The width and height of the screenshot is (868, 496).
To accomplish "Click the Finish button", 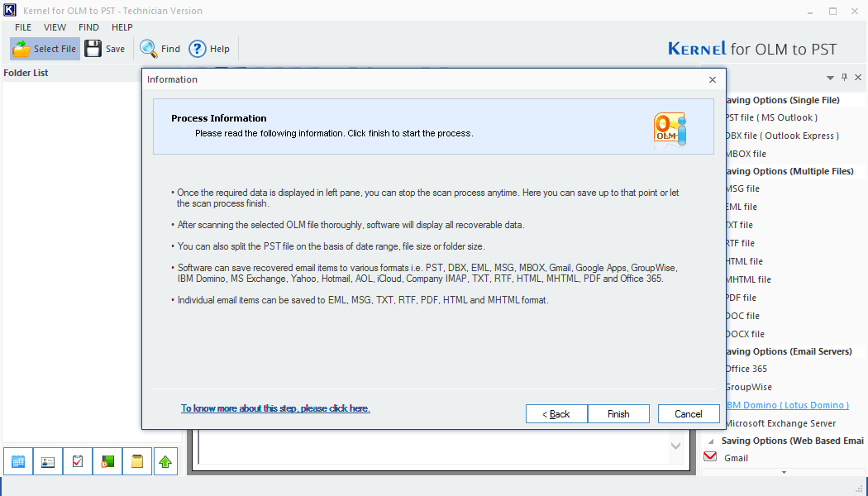I will click(x=618, y=414).
